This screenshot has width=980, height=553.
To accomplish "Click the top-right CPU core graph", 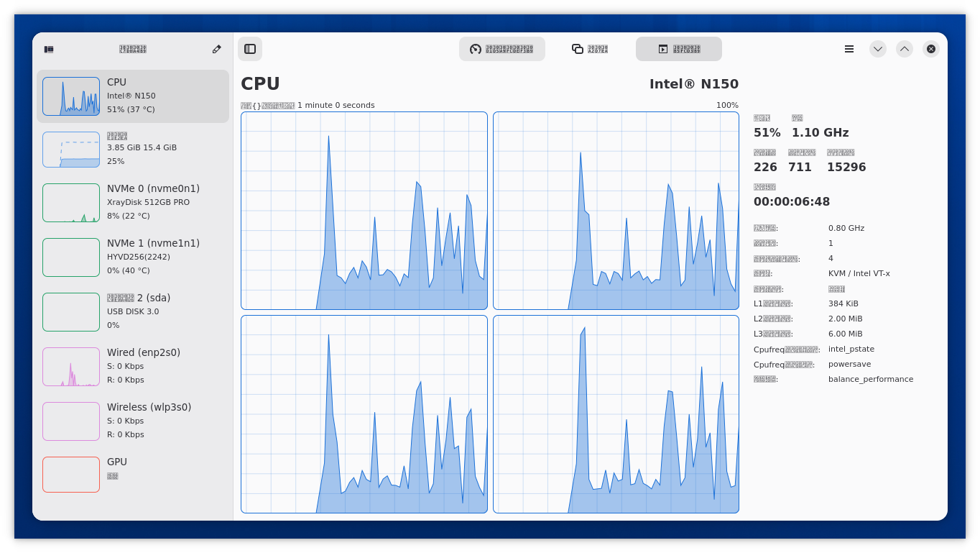I will (616, 211).
